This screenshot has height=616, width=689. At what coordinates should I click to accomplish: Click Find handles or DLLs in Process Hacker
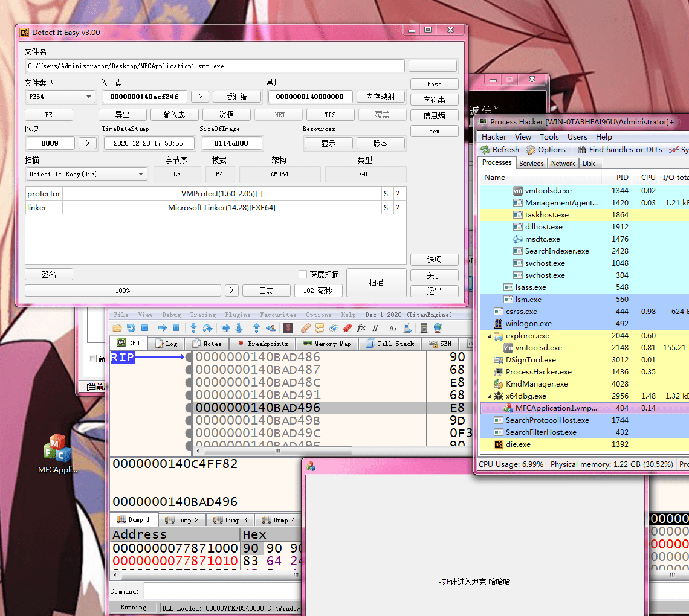[x=619, y=150]
